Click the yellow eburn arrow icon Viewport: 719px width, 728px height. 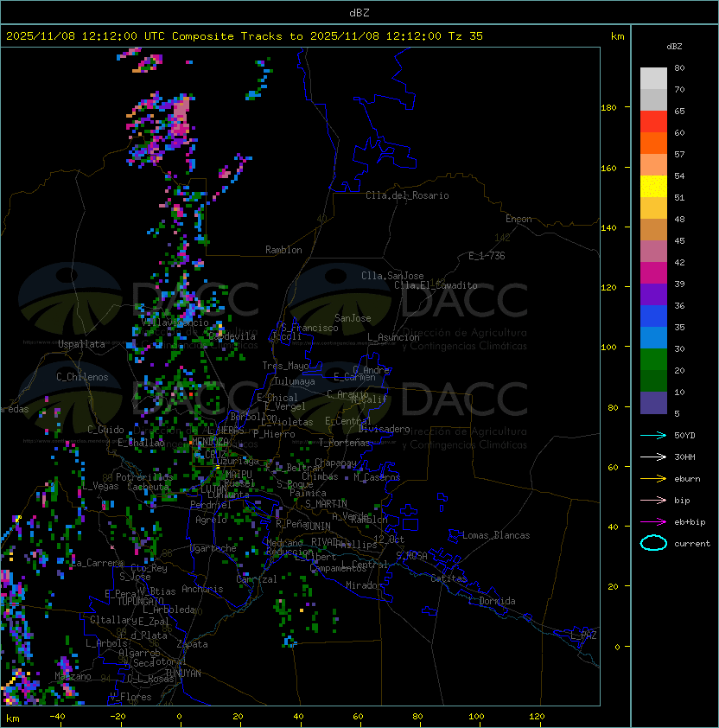point(653,479)
